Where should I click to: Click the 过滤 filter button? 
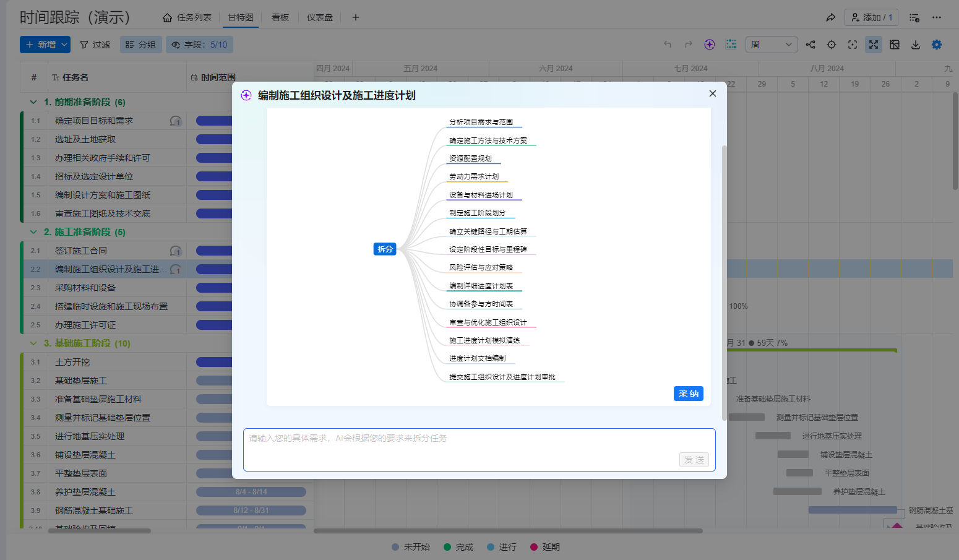[95, 45]
